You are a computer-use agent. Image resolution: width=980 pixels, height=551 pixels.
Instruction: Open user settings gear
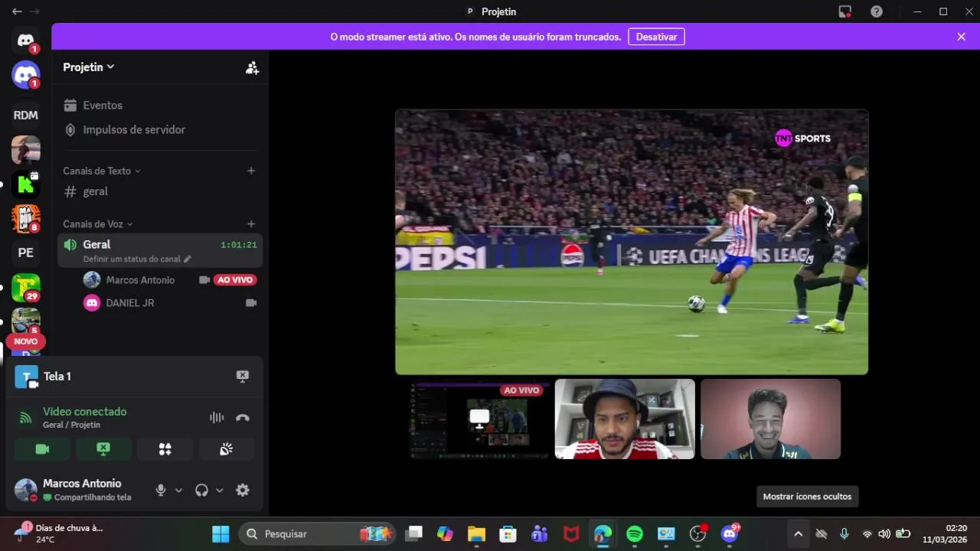pos(243,491)
